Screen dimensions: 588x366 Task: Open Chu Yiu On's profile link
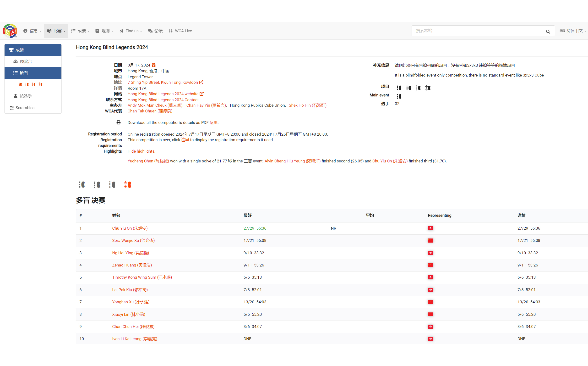pyautogui.click(x=130, y=228)
